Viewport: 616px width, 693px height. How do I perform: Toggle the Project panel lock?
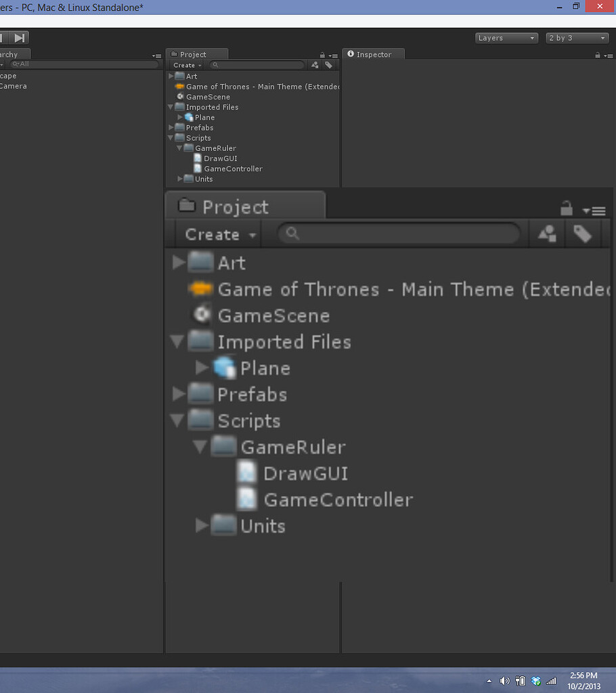(322, 53)
